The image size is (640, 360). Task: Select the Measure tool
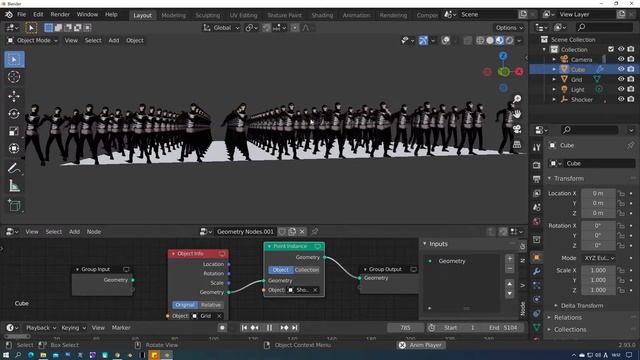pos(14,186)
